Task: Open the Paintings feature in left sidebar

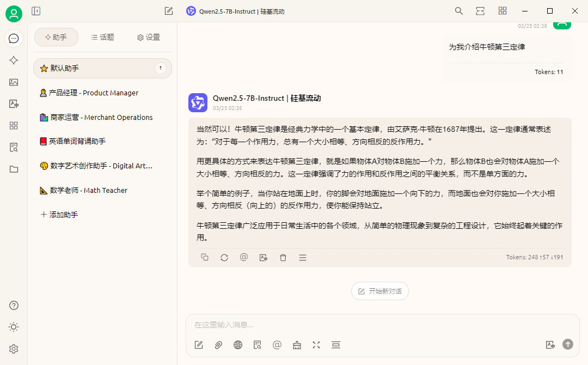Action: 14,82
